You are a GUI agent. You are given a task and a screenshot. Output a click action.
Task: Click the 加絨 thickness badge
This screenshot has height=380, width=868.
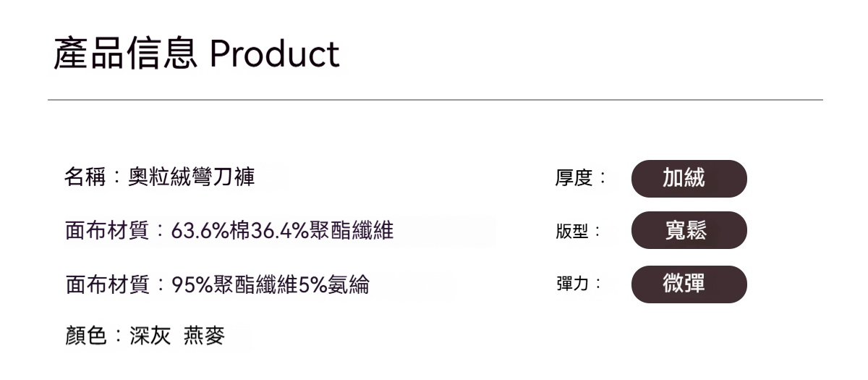point(688,179)
